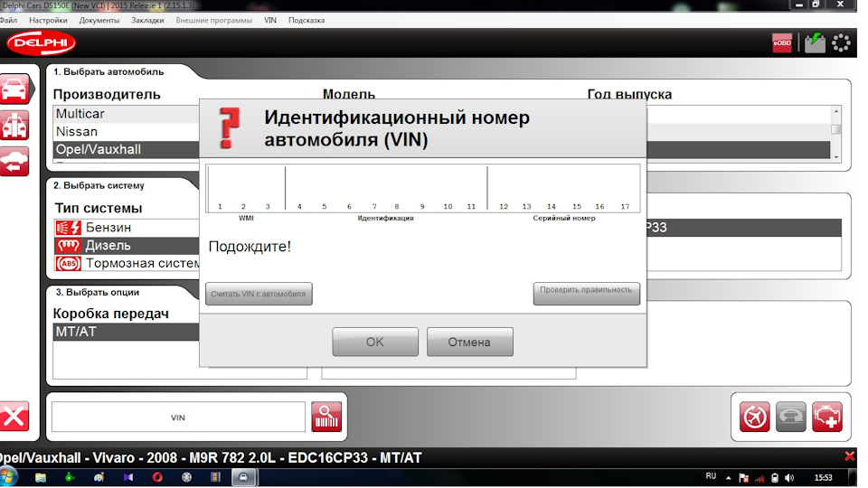
Task: Click the active Delphi car taskbar icon
Action: [x=243, y=477]
